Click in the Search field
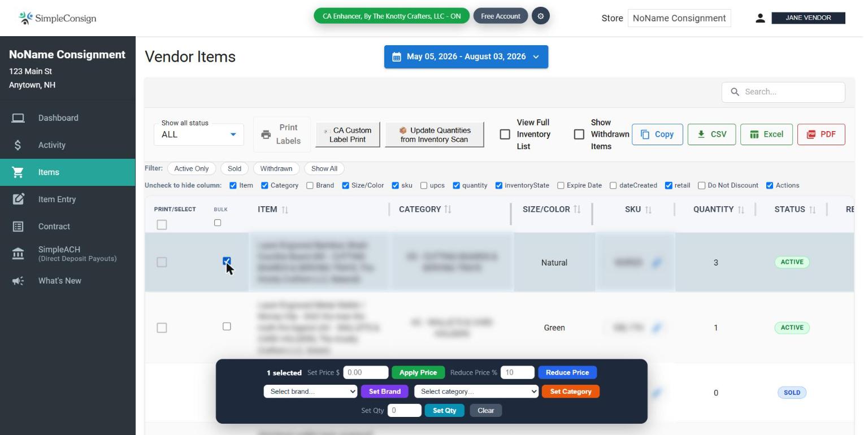The image size is (868, 435). 783,92
